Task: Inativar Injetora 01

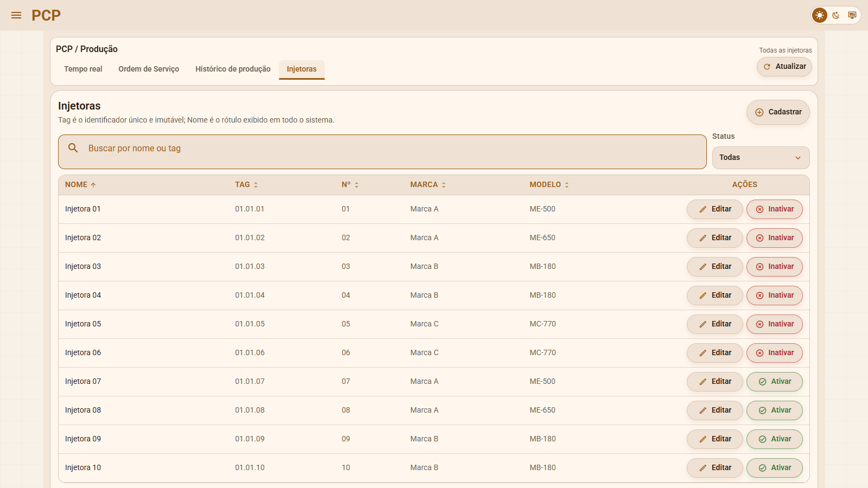Action: (774, 209)
